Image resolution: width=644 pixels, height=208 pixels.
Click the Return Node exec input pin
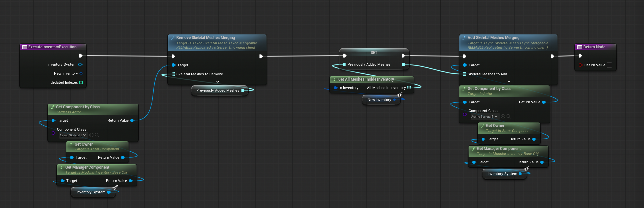pos(580,56)
